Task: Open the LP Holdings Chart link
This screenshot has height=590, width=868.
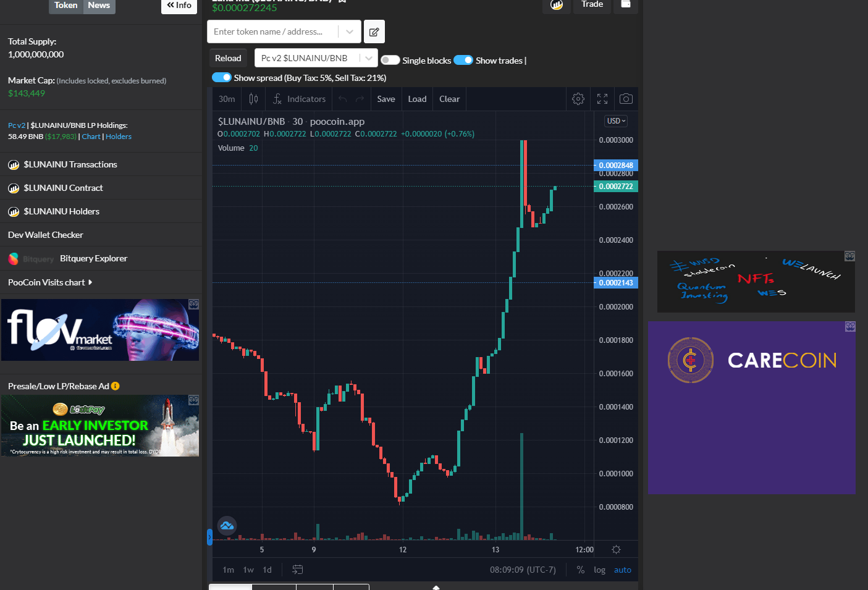Action: pyautogui.click(x=91, y=137)
